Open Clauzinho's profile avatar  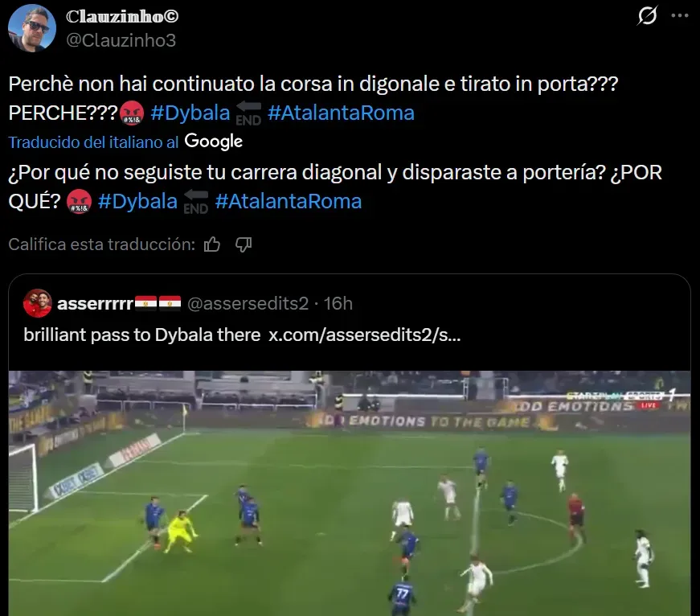tap(32, 29)
